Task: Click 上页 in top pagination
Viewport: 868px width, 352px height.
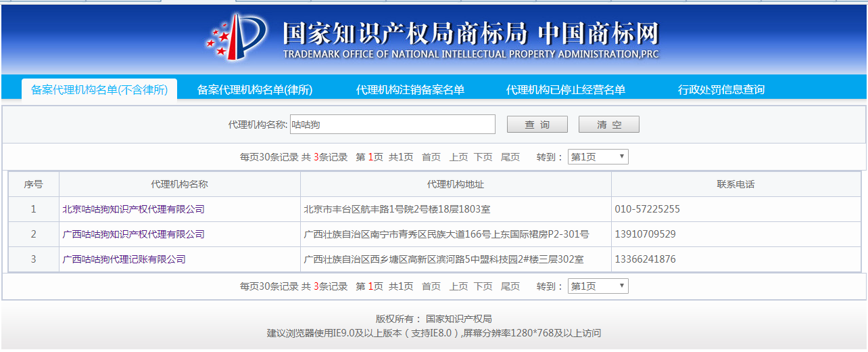Action: pyautogui.click(x=458, y=157)
